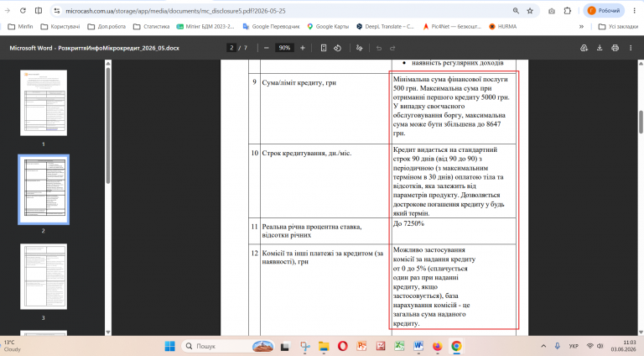The image size is (644, 356).
Task: Click the 90% zoom level field
Action: 284,48
